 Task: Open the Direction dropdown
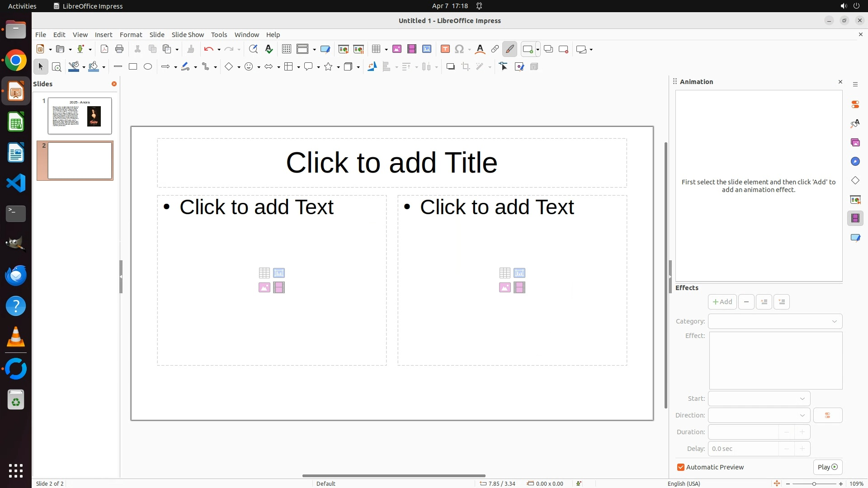pyautogui.click(x=759, y=415)
